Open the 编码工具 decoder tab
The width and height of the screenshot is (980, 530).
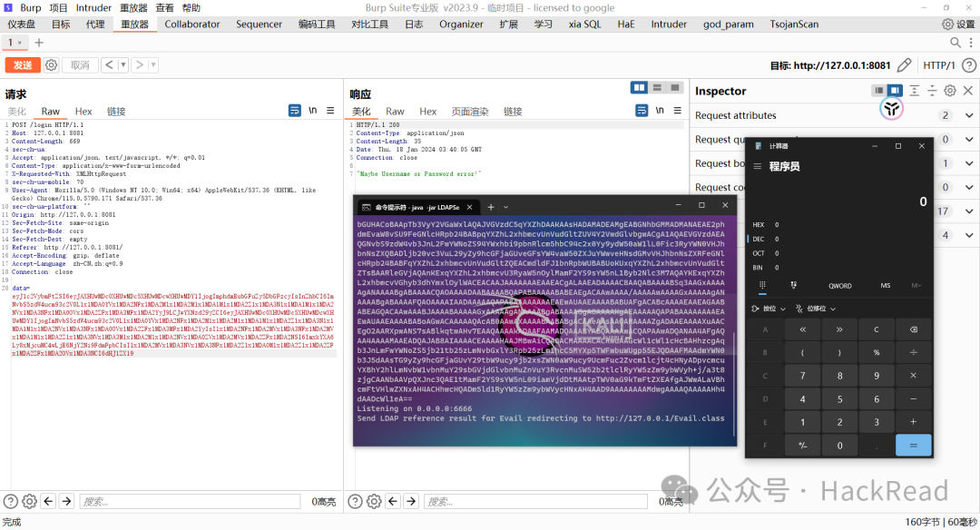(x=317, y=25)
